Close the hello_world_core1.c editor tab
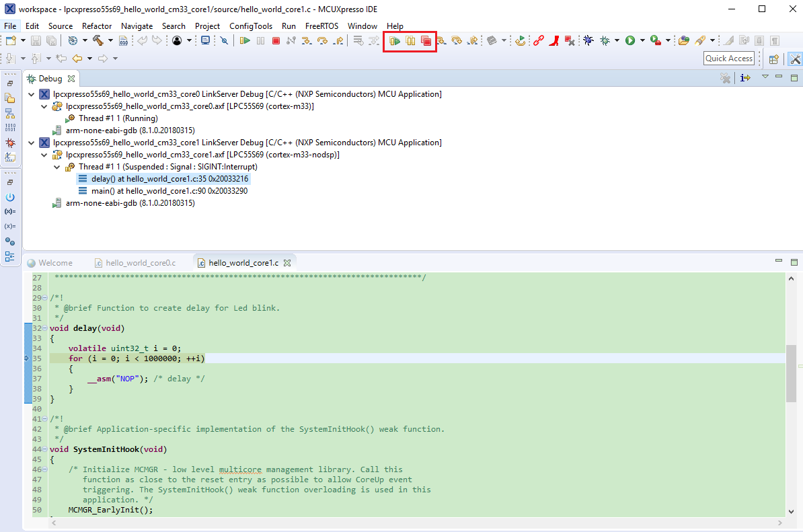 coord(287,263)
